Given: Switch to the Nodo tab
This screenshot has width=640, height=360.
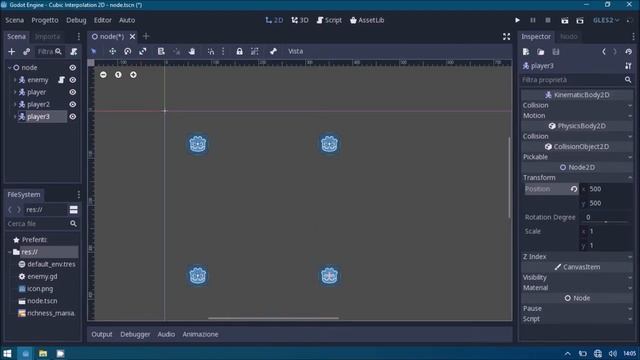Looking at the screenshot, I should click(x=569, y=37).
